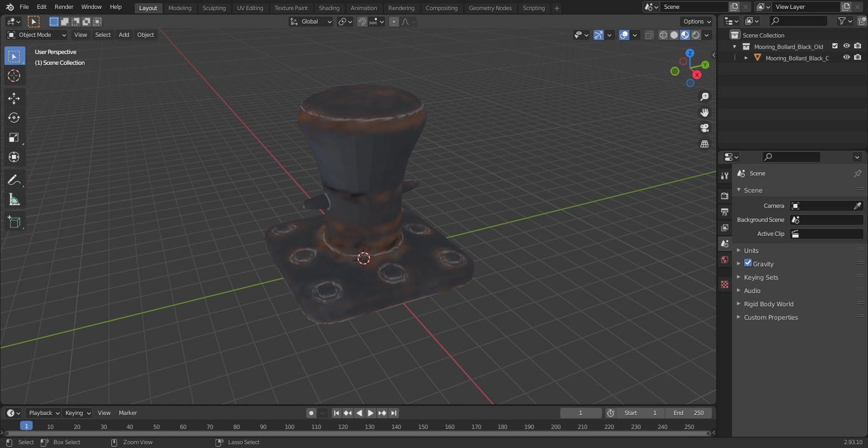This screenshot has width=868, height=448.
Task: Open the Texture properties tab
Action: (x=724, y=284)
